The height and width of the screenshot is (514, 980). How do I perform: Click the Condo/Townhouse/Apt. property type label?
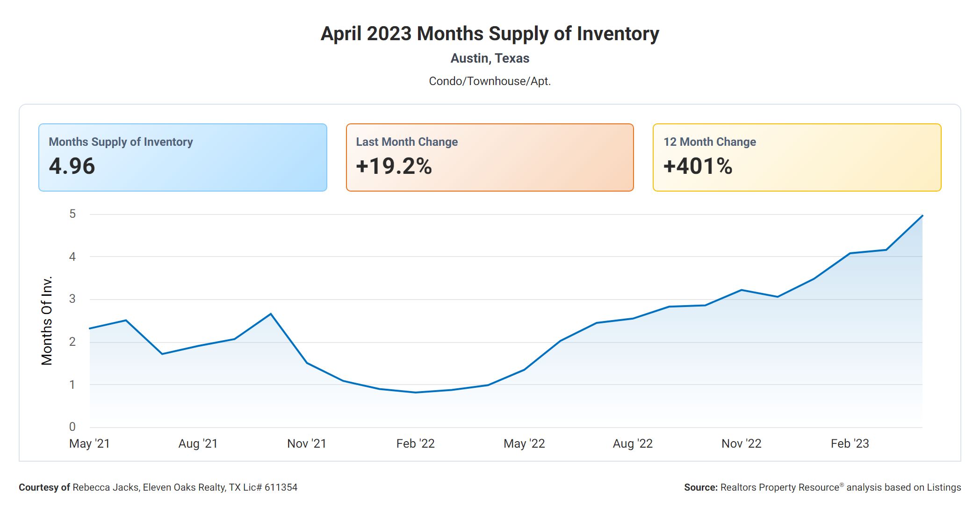pyautogui.click(x=490, y=81)
